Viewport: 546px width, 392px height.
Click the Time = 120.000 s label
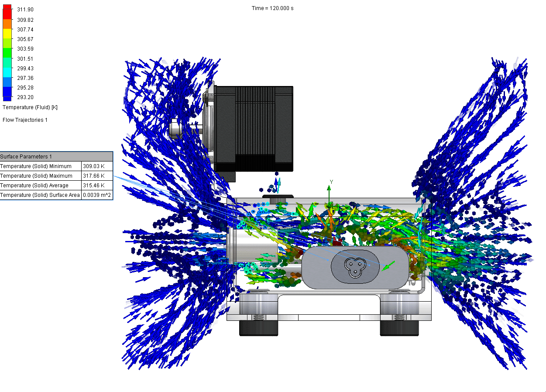(273, 8)
